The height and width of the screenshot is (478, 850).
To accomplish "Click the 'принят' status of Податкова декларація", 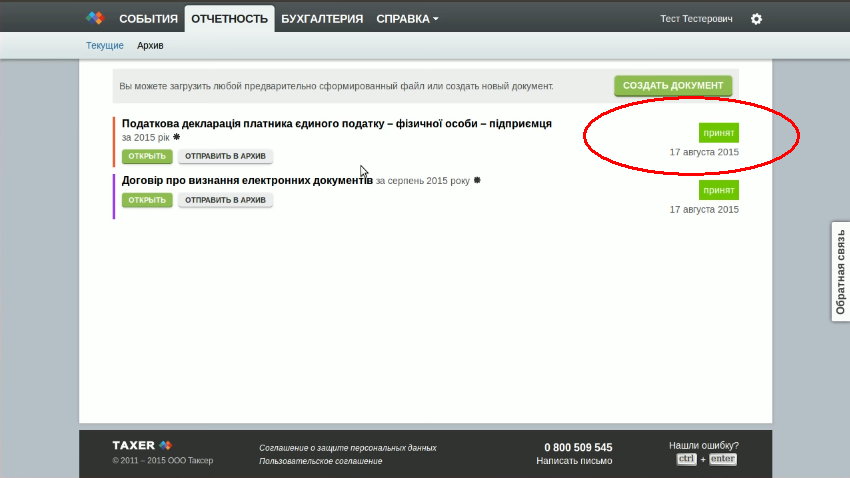I will tap(718, 133).
